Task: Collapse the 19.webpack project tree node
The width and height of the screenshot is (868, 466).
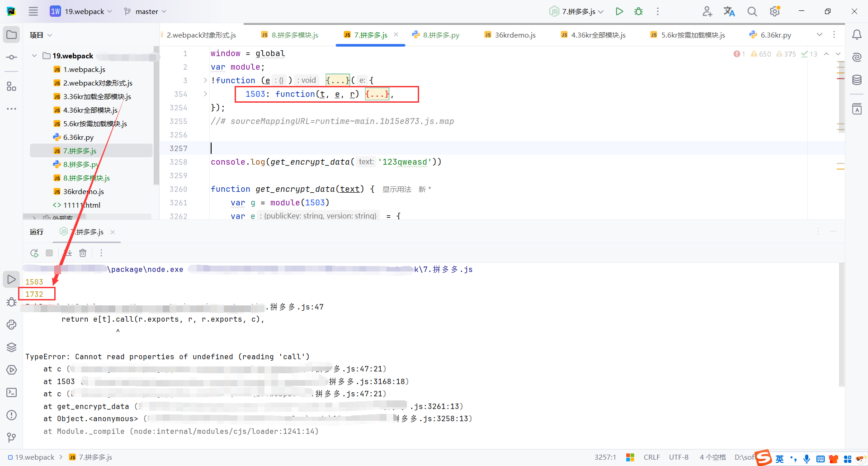Action: [x=34, y=55]
